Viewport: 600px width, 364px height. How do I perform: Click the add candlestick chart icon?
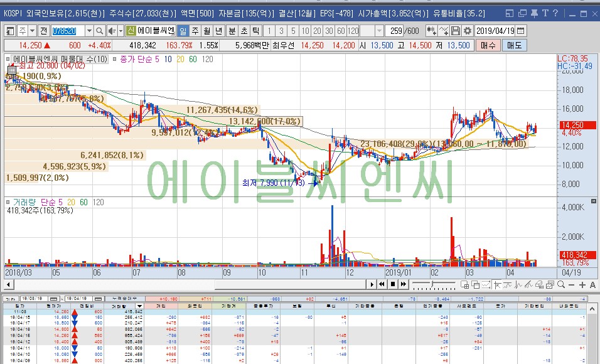click(431, 31)
